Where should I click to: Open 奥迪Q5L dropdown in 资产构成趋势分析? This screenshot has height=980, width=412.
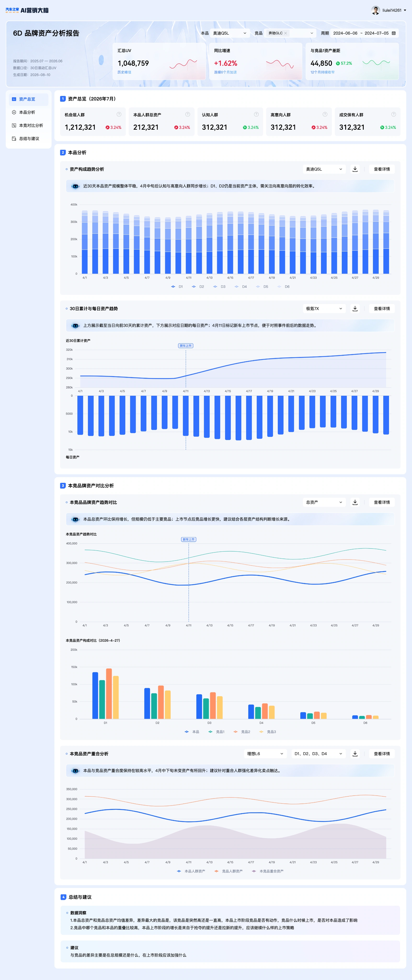[x=324, y=169]
